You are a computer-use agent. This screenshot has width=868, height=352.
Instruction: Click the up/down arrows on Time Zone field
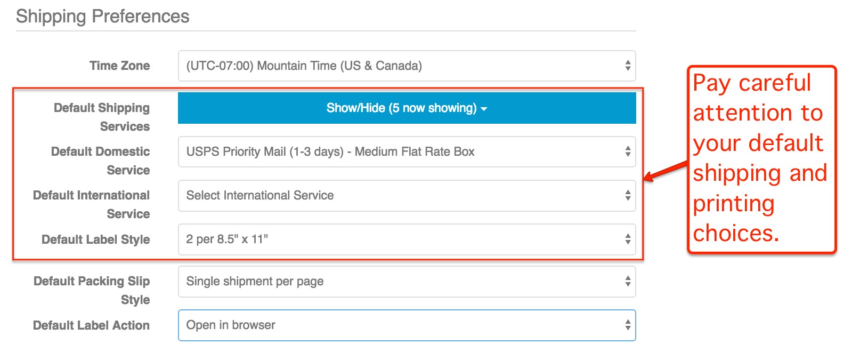click(628, 66)
